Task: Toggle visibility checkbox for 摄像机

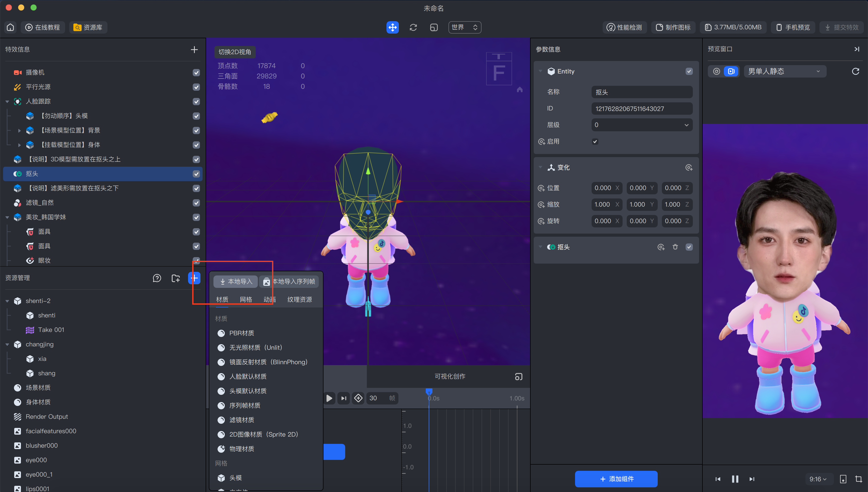Action: click(196, 72)
